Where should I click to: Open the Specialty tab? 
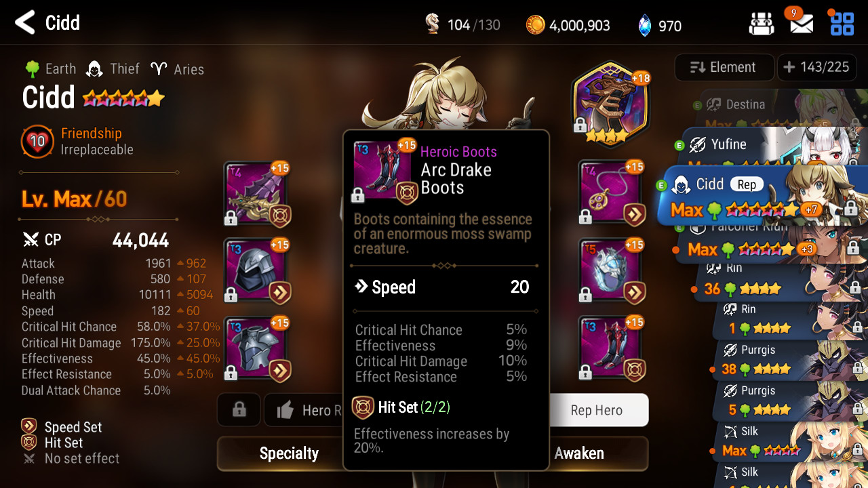tap(289, 453)
